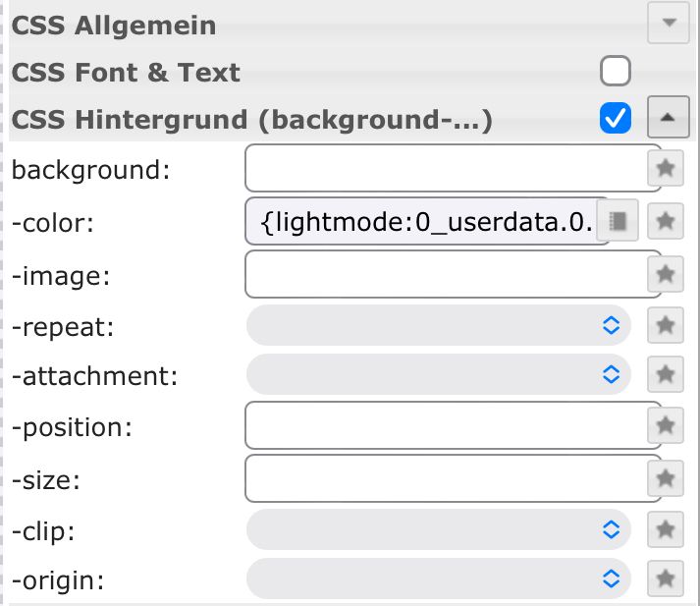The image size is (700, 606).
Task: Click the star icon in the -attachment row
Action: (x=666, y=374)
